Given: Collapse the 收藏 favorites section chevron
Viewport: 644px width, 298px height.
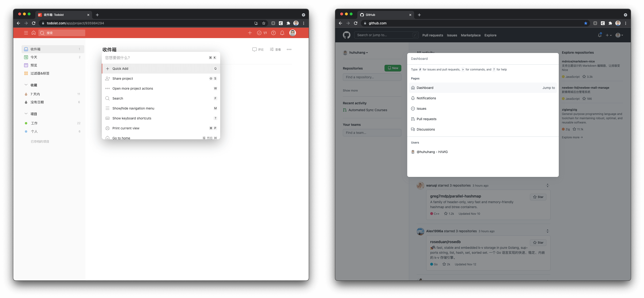Looking at the screenshot, I should [x=26, y=85].
